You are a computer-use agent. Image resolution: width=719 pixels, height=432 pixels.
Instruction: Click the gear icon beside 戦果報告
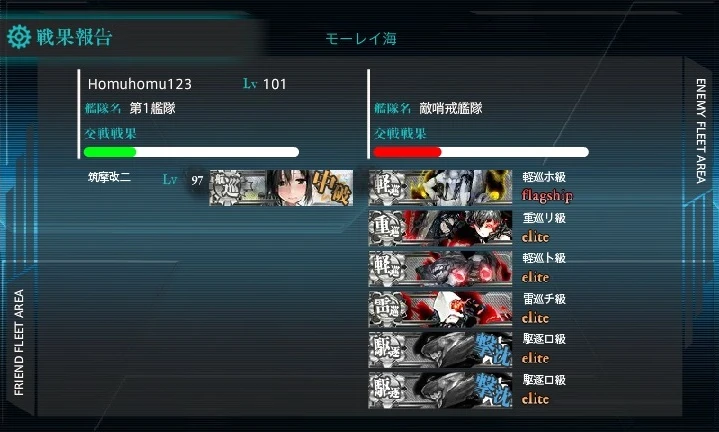coord(18,37)
